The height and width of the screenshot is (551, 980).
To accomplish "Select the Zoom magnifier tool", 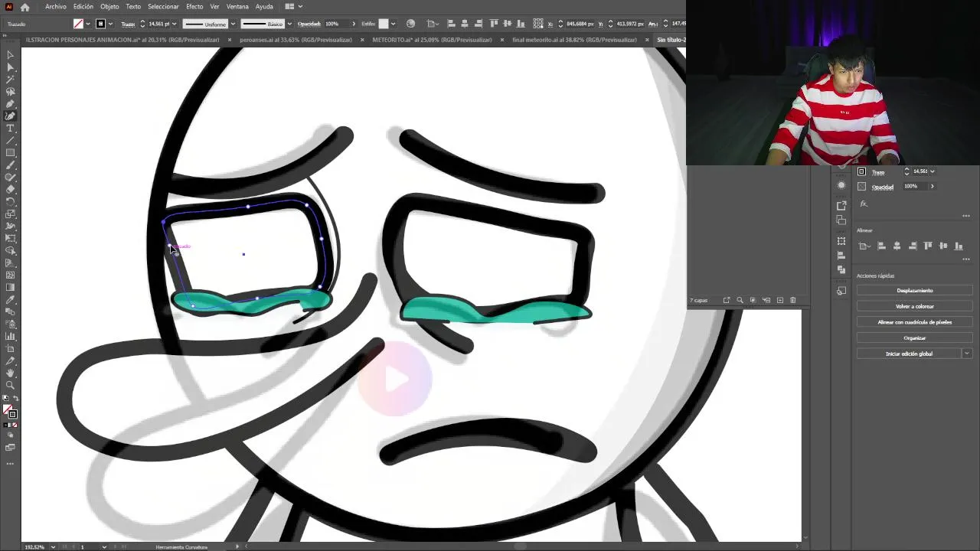I will tap(10, 385).
